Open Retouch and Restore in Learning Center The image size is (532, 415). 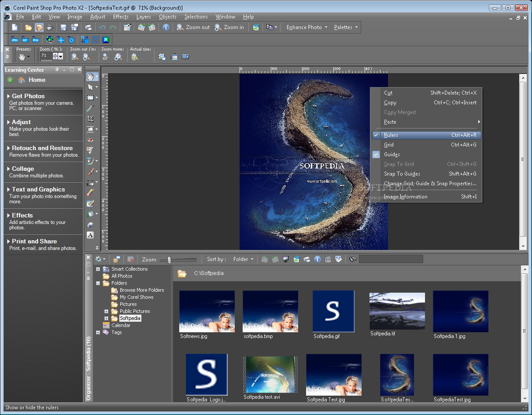coord(42,148)
